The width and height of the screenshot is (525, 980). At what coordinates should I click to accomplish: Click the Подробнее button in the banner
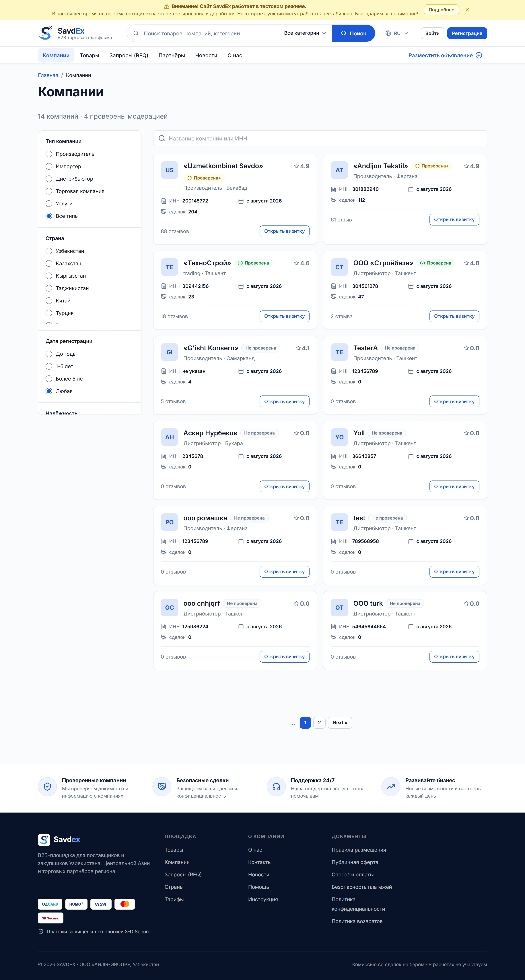pyautogui.click(x=441, y=10)
